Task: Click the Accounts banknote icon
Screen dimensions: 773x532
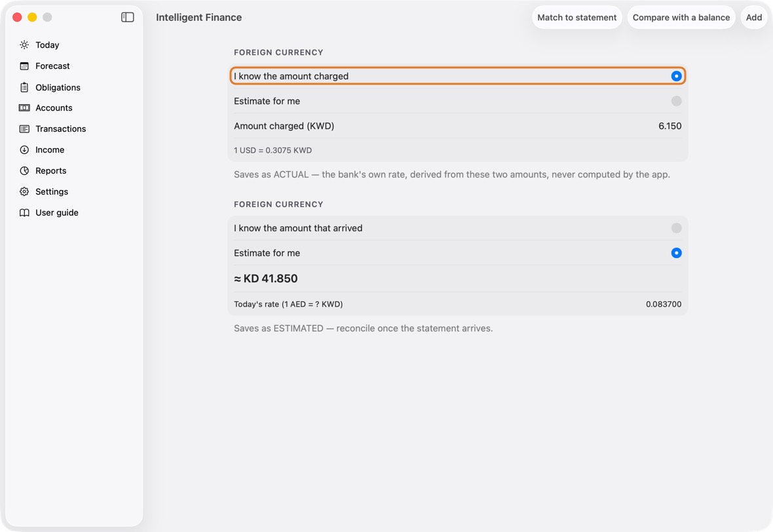Action: click(24, 108)
